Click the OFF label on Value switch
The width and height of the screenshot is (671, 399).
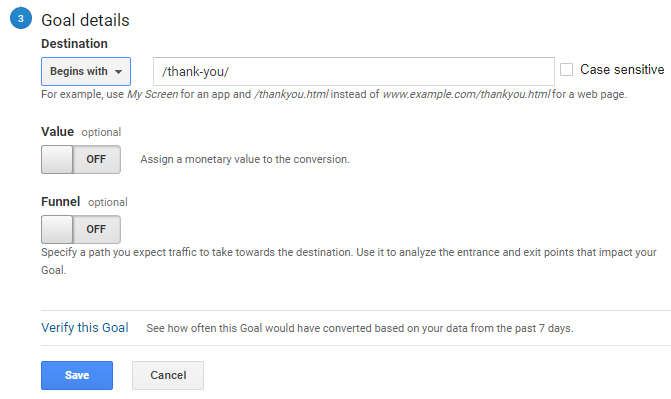pyautogui.click(x=96, y=159)
